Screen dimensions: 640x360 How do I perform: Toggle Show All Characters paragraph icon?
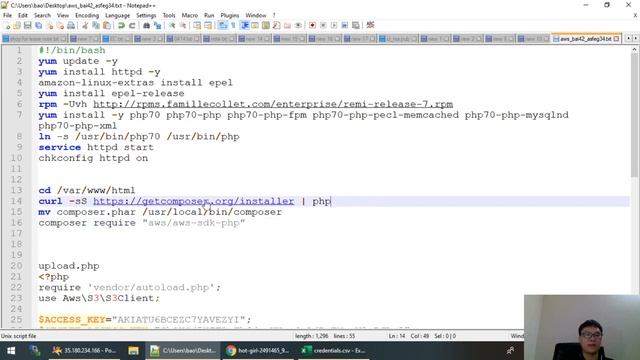point(233,26)
